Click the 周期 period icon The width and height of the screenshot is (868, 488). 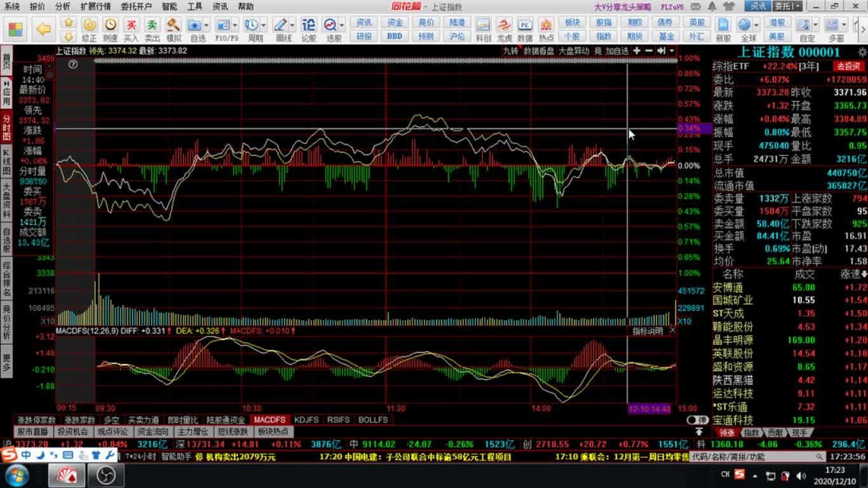[252, 25]
